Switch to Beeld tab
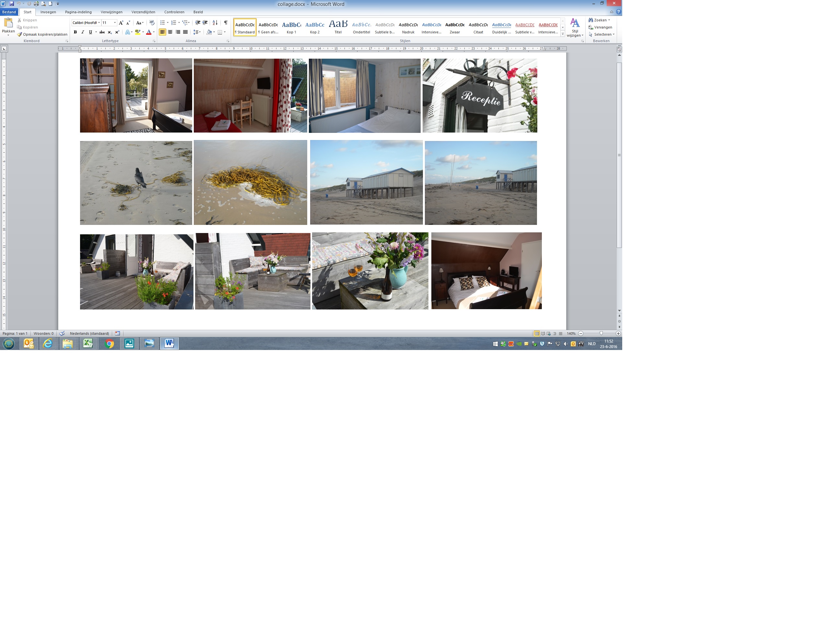This screenshot has height=630, width=840. 198,12
